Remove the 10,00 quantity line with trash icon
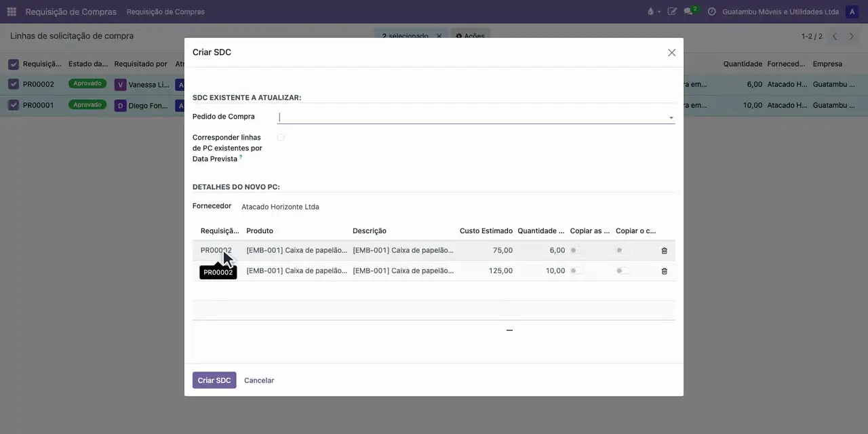The width and height of the screenshot is (868, 434). [664, 271]
